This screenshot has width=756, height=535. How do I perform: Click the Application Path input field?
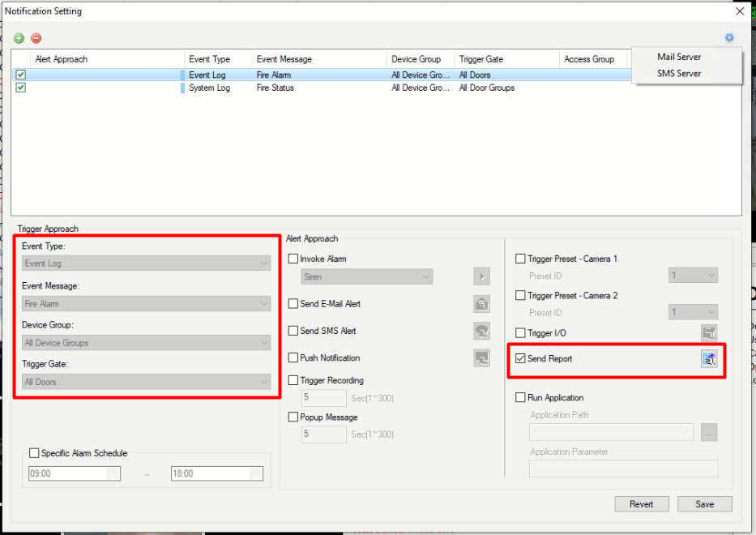pyautogui.click(x=611, y=432)
